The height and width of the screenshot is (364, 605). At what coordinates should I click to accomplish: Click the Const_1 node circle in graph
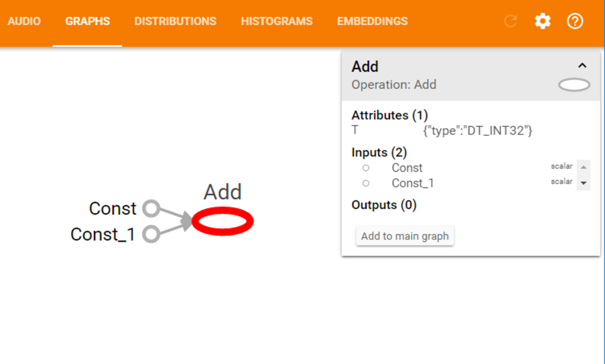(x=151, y=234)
